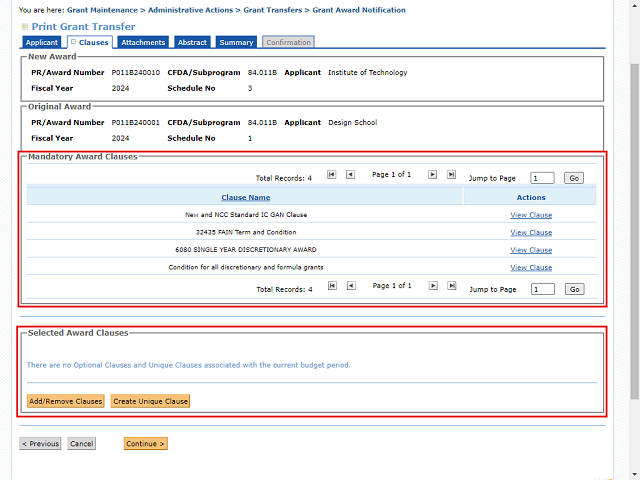Click the Grant Transfers breadcrumb link

(x=274, y=10)
